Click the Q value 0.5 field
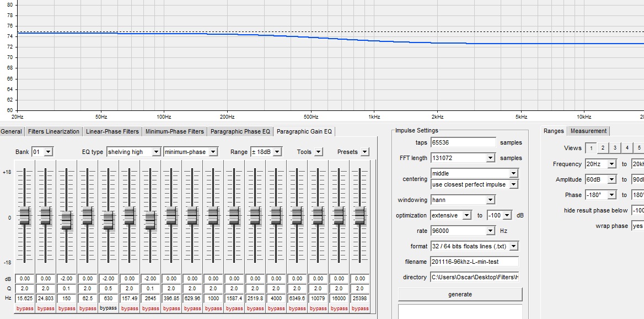This screenshot has height=319, width=644. (109, 288)
